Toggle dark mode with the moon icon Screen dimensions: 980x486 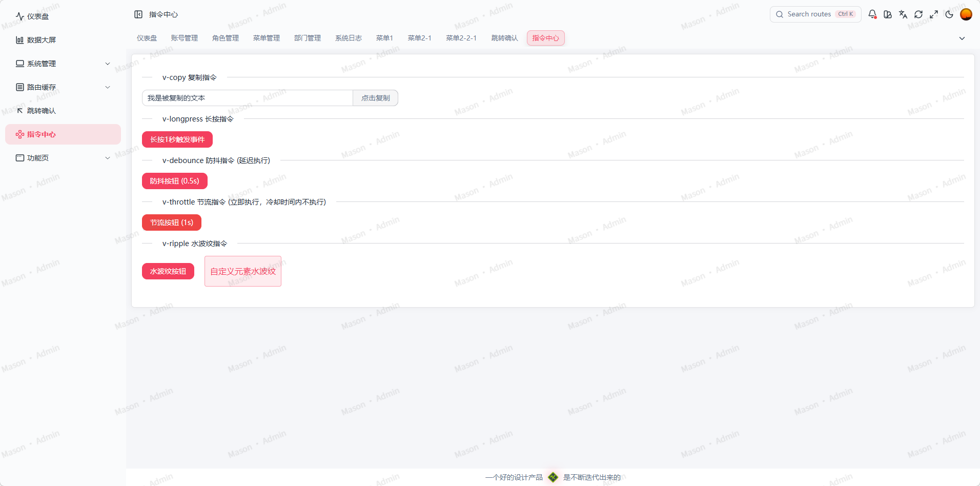[949, 14]
